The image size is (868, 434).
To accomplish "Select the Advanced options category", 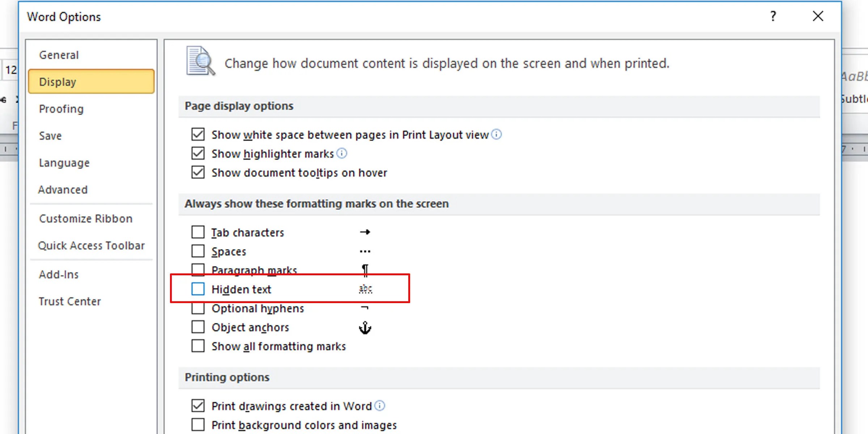I will [63, 190].
